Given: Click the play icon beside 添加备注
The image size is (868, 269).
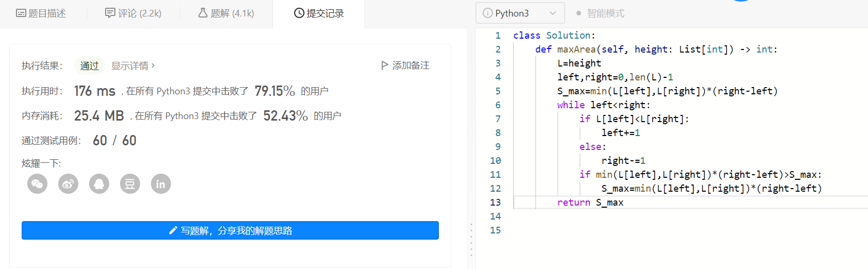Looking at the screenshot, I should [384, 65].
